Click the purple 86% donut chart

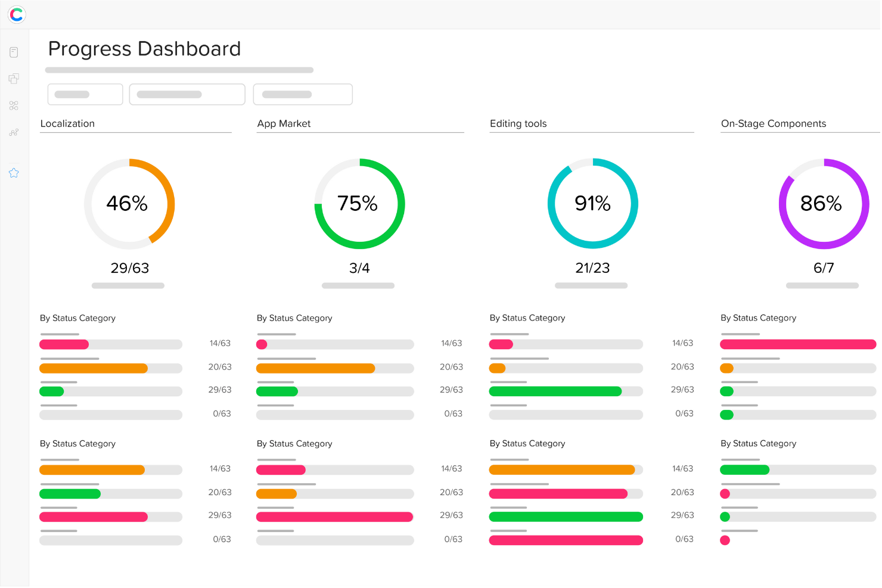coord(824,204)
